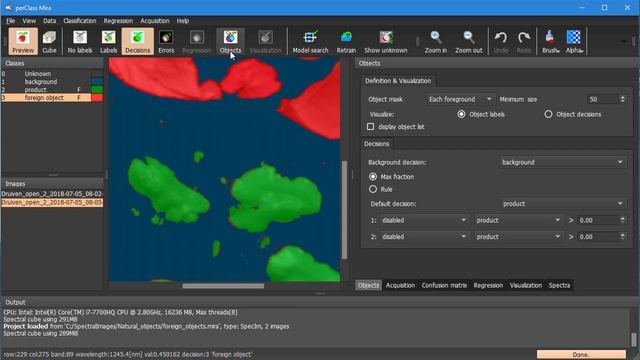Open the Classification menu
Viewport: 640px width, 360px height.
click(x=80, y=21)
